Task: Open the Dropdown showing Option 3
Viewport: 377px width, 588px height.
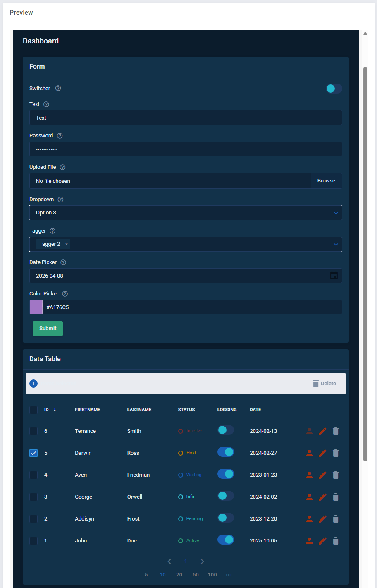Action: (x=186, y=213)
